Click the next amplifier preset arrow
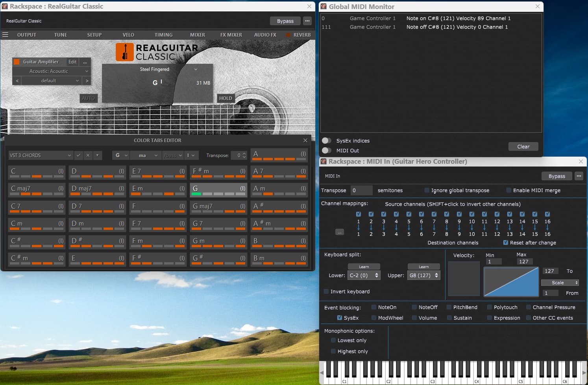Viewport: 588px width, 385px height. (x=87, y=81)
